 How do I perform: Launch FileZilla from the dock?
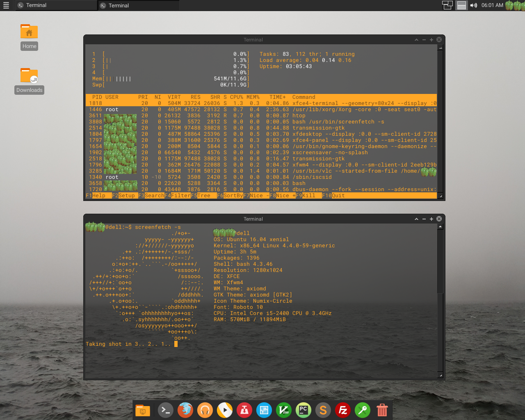[342, 410]
